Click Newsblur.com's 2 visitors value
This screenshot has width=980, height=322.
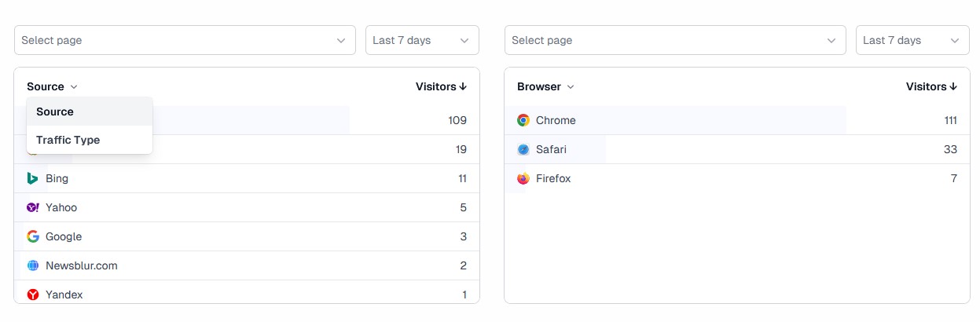point(464,265)
